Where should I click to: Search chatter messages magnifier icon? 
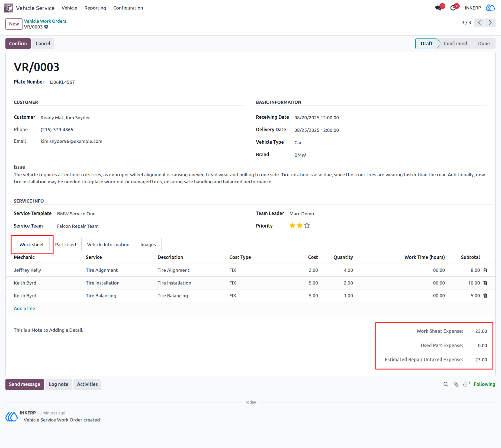446,384
